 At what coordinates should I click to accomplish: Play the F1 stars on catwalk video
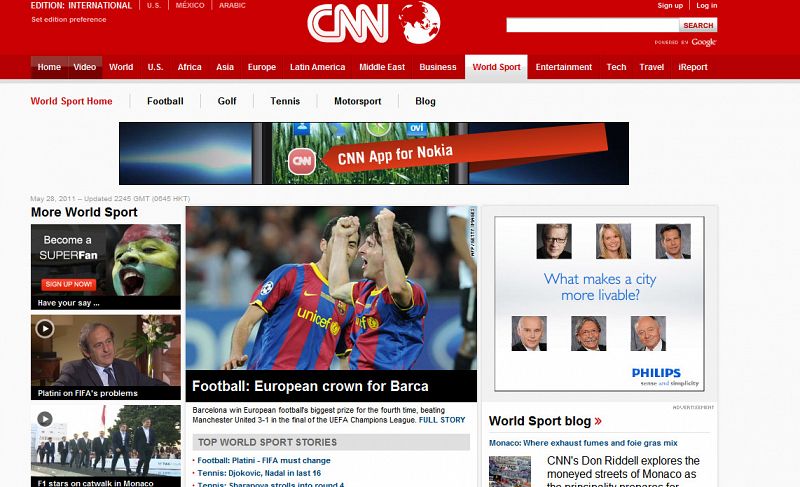45,419
